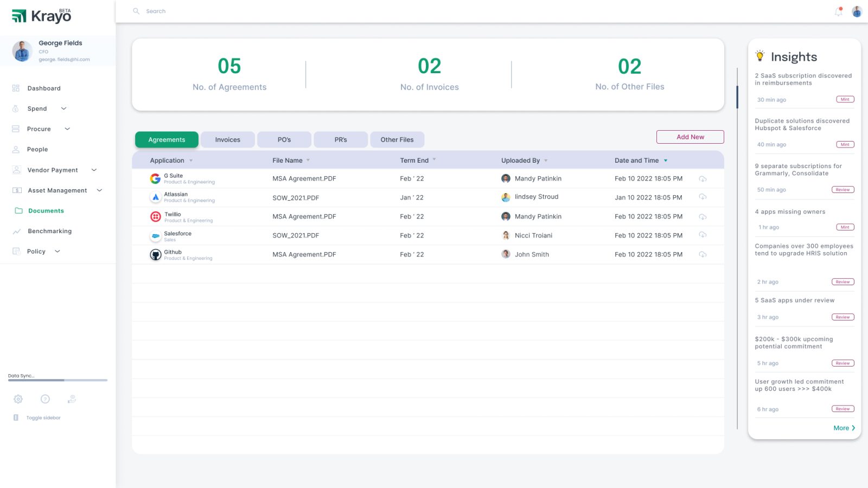This screenshot has width=868, height=488.
Task: Switch to the Other Files tab
Action: tap(397, 139)
